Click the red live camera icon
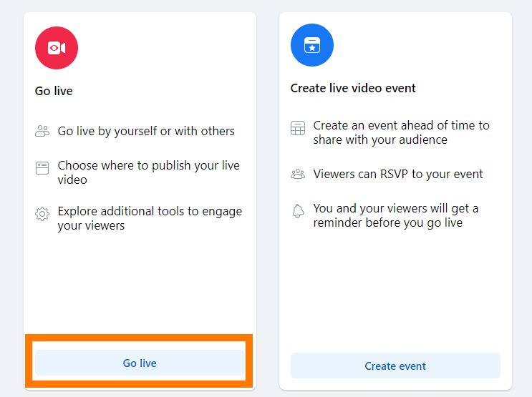Viewport: 532px width, 397px height. pos(57,48)
